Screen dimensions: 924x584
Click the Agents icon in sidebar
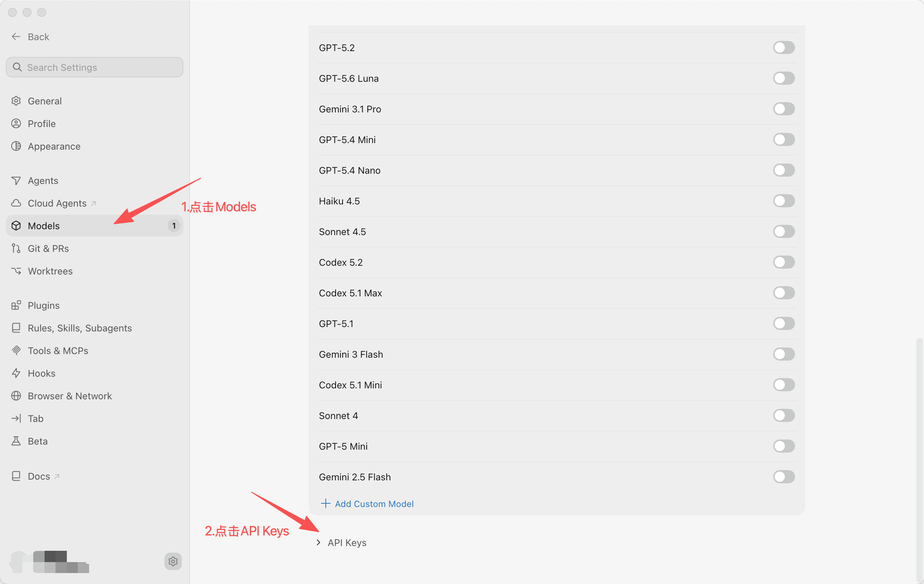click(16, 181)
